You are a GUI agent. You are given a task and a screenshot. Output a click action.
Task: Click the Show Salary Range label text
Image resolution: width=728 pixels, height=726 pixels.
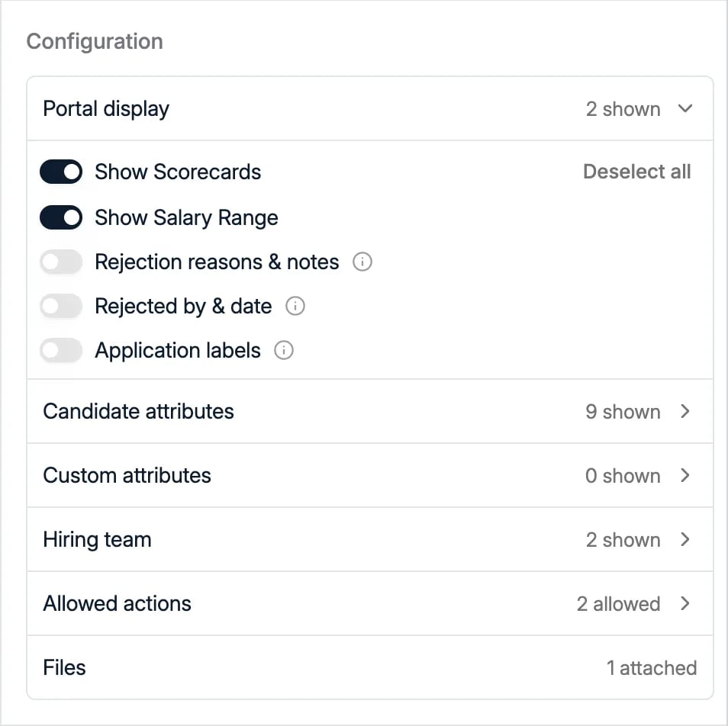[x=187, y=218]
